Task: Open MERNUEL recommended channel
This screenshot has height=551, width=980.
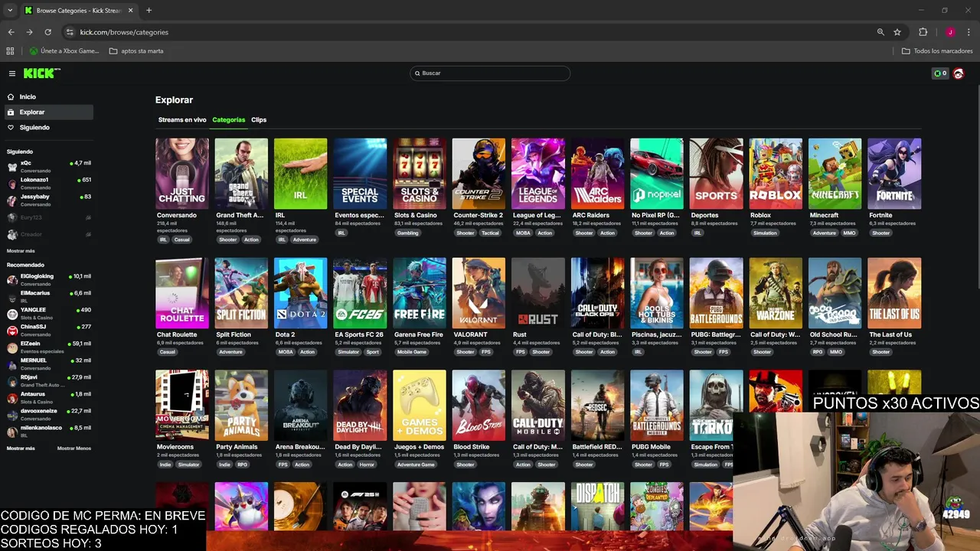Action: 47,364
